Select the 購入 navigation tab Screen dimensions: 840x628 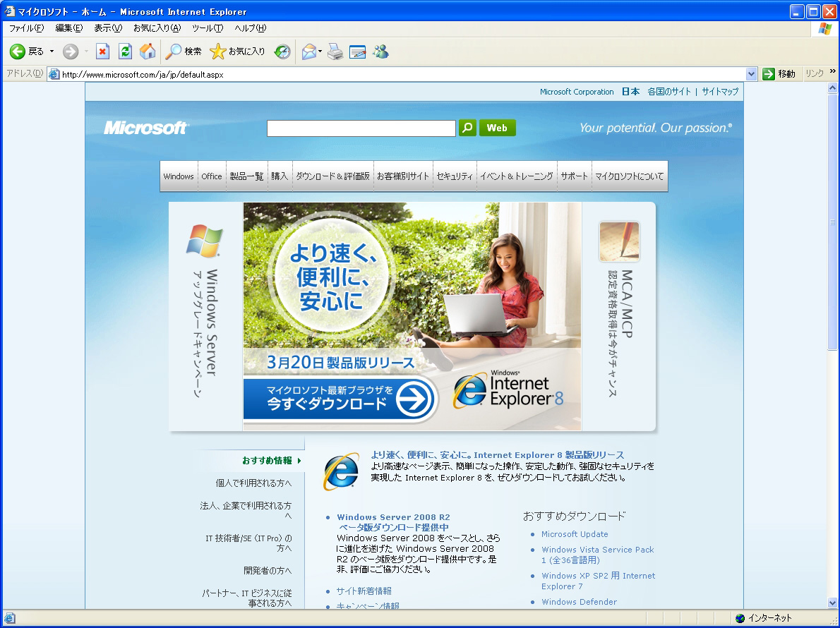point(280,176)
